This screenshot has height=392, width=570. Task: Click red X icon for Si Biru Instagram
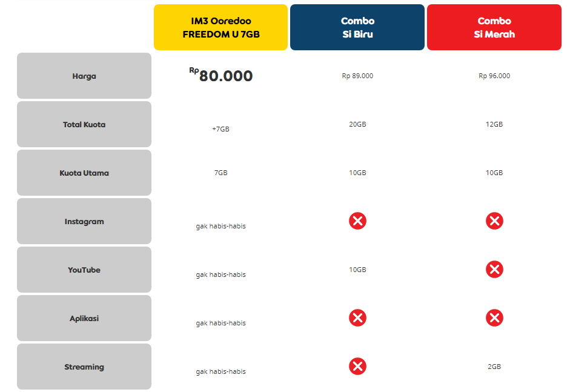point(357,221)
